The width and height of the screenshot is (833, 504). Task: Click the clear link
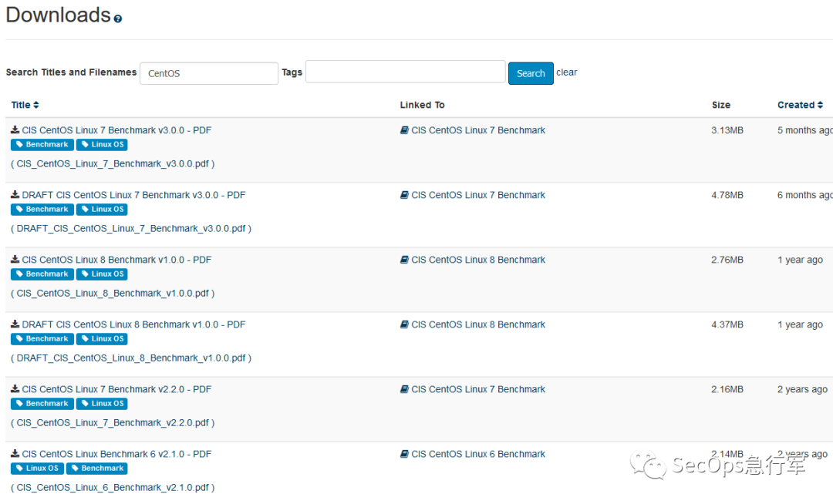(x=566, y=72)
